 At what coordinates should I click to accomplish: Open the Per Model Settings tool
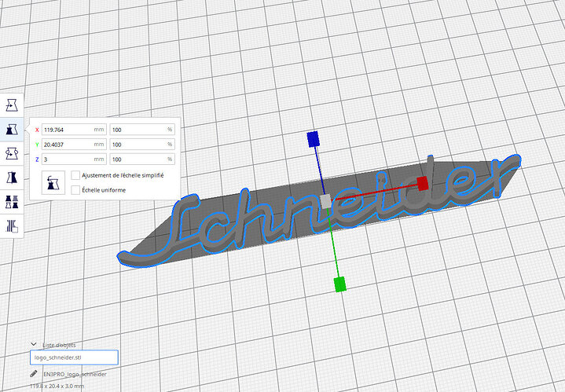pos(12,202)
